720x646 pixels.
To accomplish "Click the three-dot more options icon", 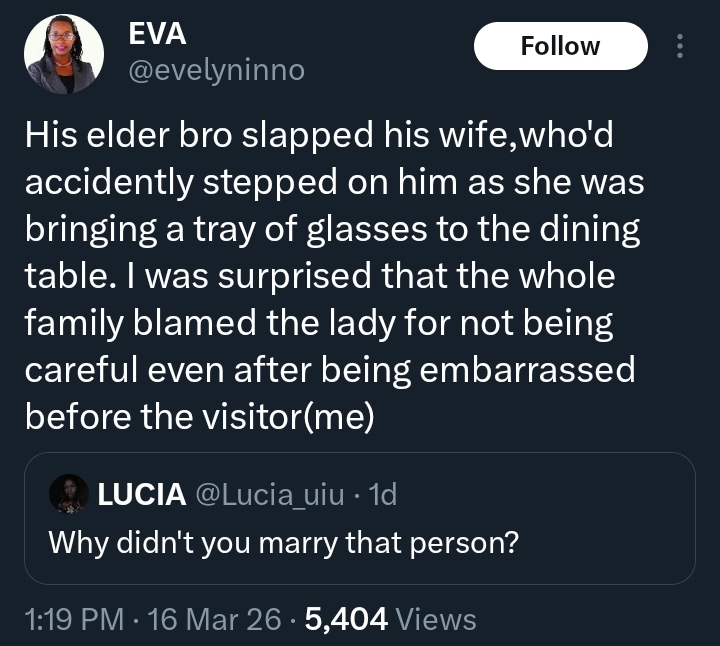I will (681, 46).
